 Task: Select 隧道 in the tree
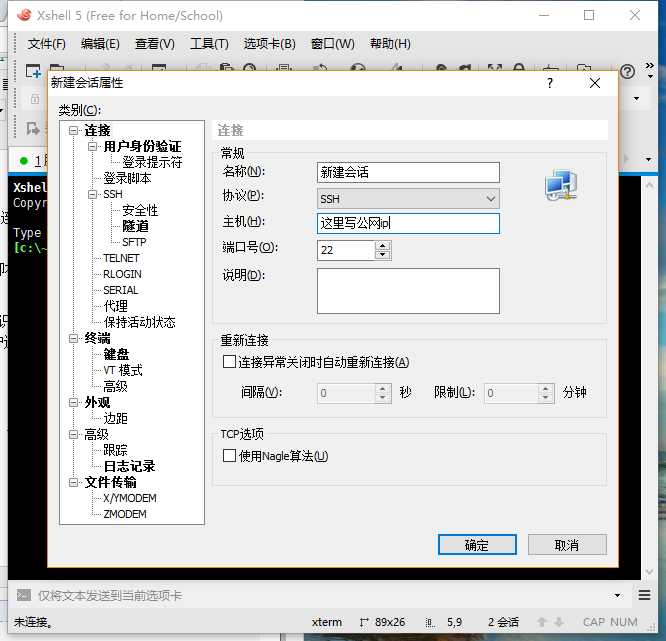135,226
